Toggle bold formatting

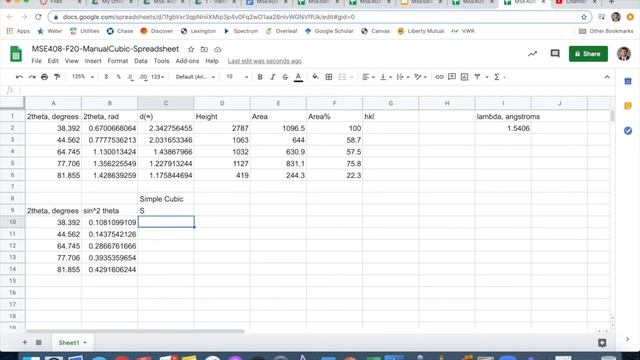tap(260, 77)
